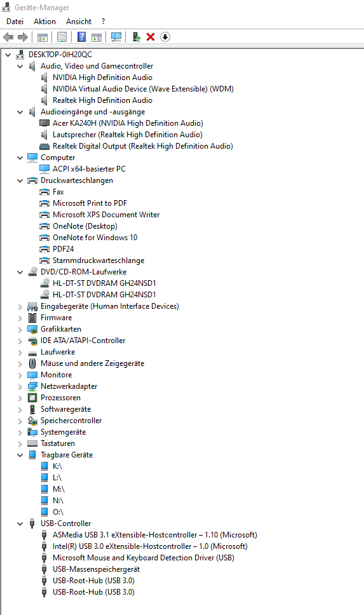Screen dimensions: 364x615
Task: Click the Prozessoren CPU icon
Action: [x=32, y=398]
